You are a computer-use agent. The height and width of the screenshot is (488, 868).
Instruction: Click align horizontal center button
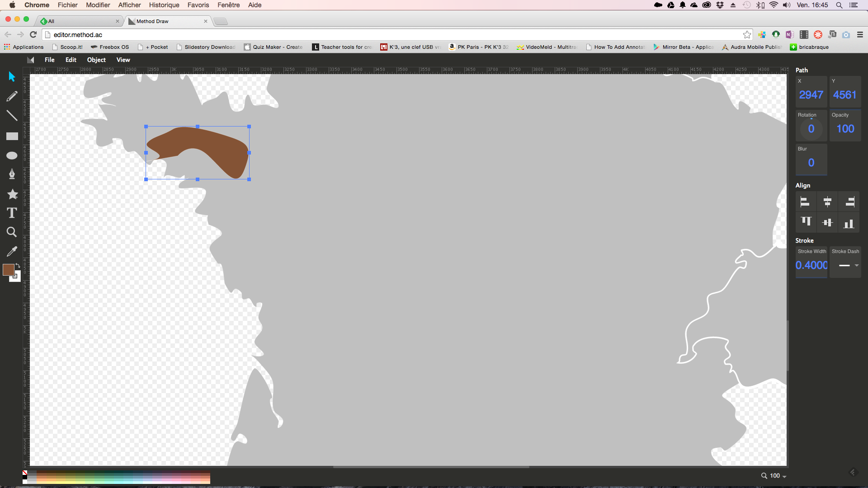827,202
